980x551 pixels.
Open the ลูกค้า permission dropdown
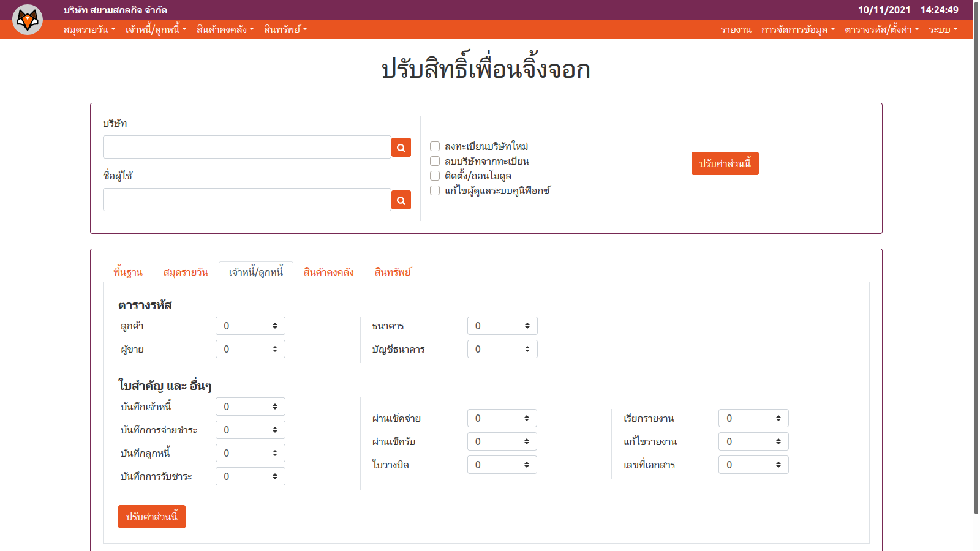pos(250,326)
